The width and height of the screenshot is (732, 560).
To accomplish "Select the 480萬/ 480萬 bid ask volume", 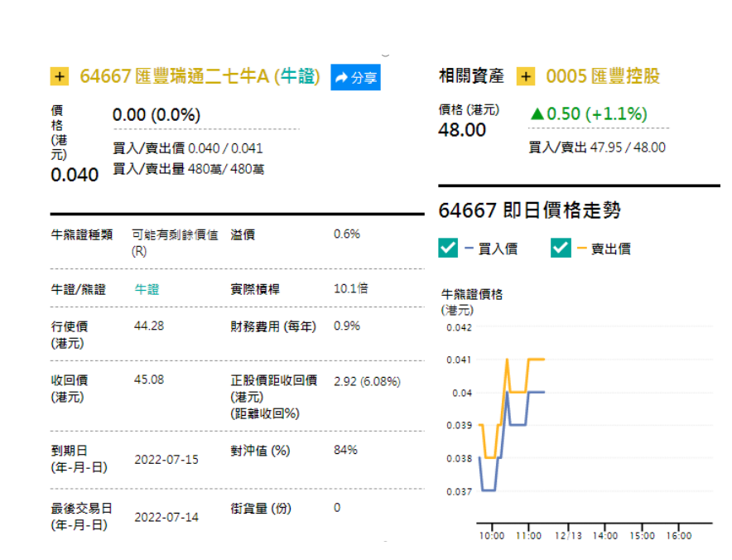I will point(226,169).
